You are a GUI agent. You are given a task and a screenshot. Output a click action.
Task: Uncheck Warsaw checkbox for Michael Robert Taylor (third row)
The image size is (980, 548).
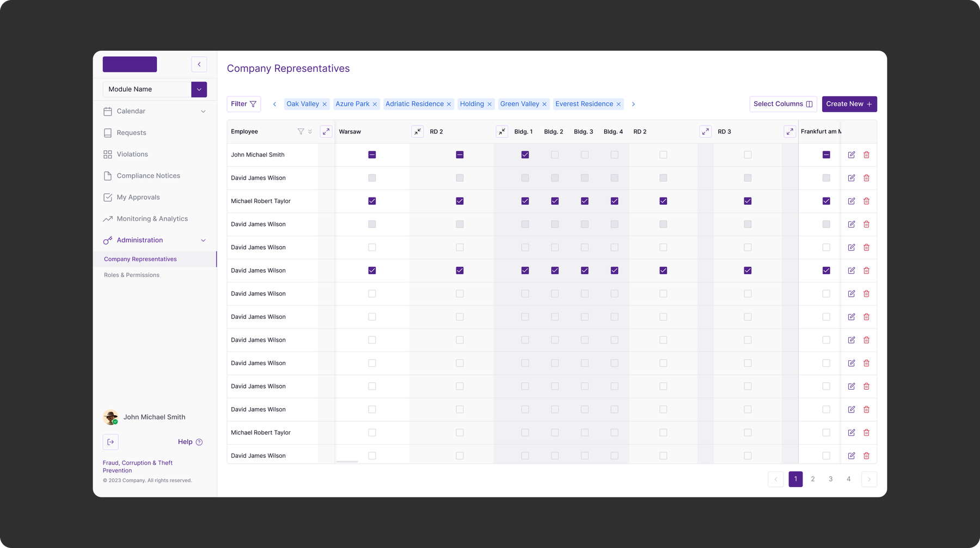(x=372, y=201)
